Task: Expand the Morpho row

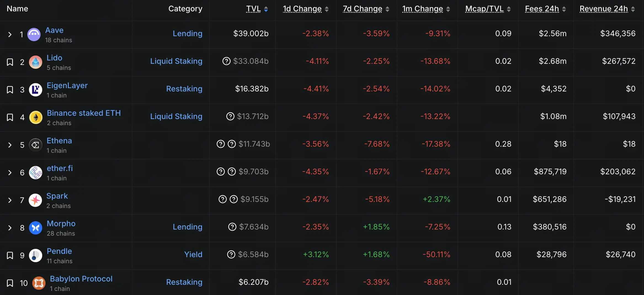Action: point(10,228)
